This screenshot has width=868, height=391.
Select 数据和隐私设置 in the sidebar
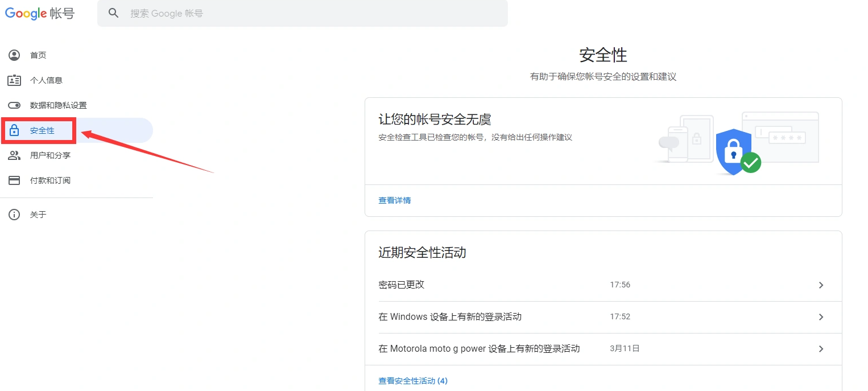58,105
